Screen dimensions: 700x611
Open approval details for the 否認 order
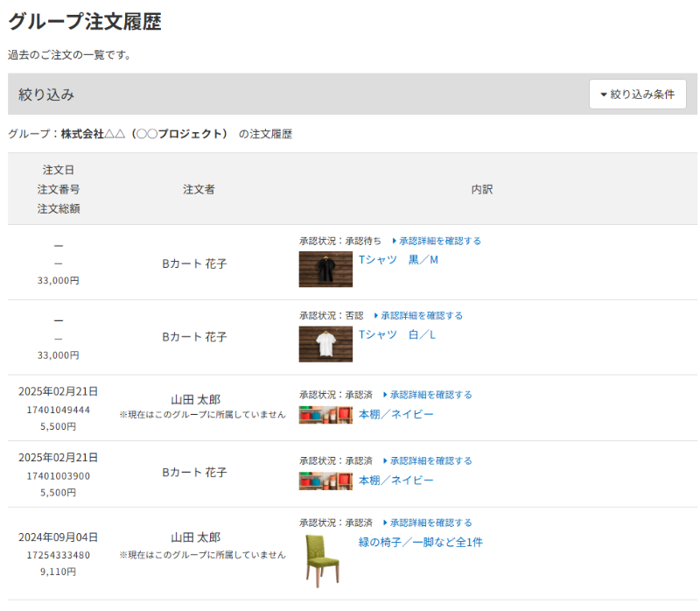pyautogui.click(x=418, y=315)
